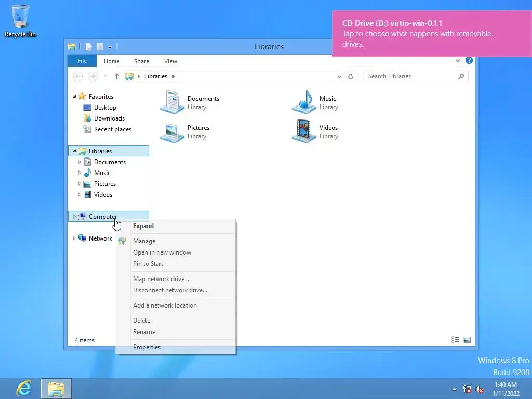Click Properties icon in Quick Access Toolbar
Image resolution: width=532 pixels, height=399 pixels.
point(88,46)
